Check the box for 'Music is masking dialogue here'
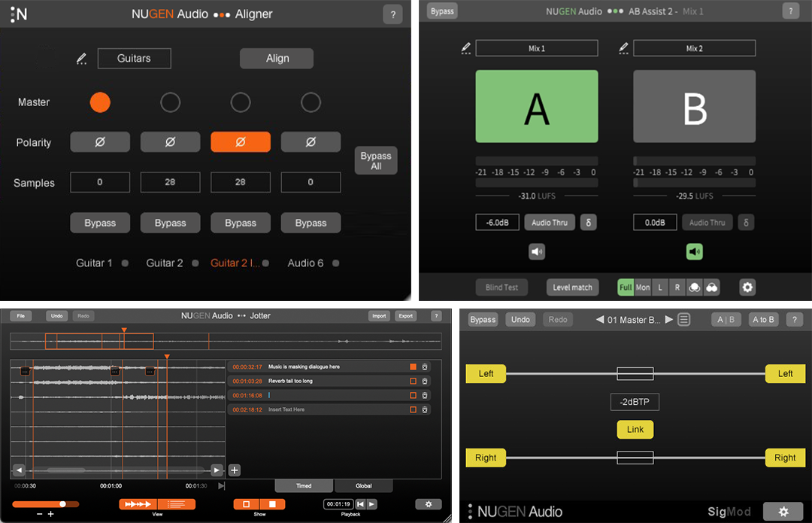812x523 pixels. click(x=413, y=366)
